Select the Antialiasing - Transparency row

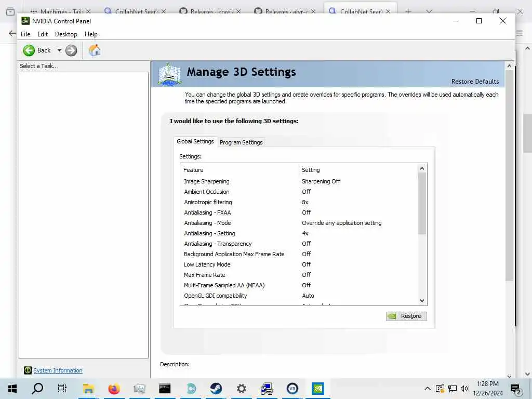point(299,244)
